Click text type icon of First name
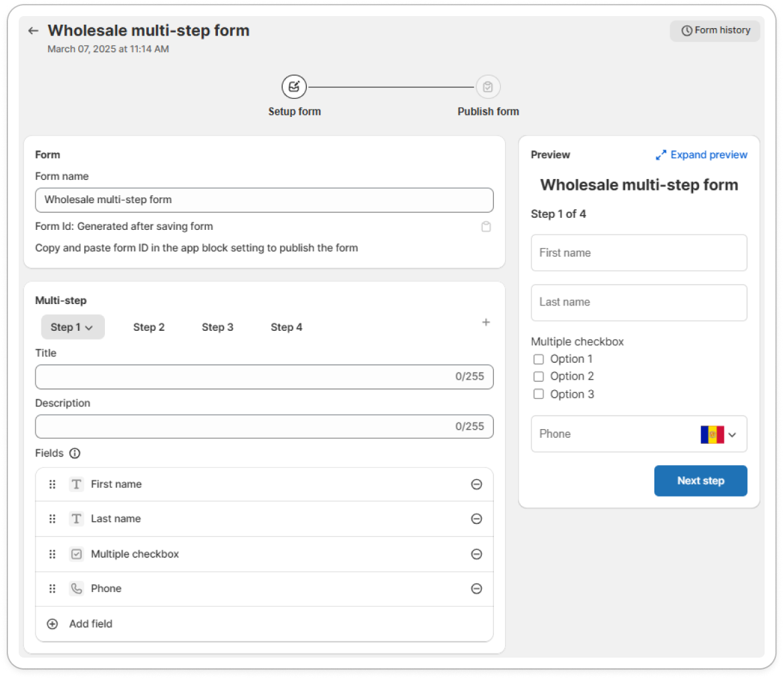The height and width of the screenshot is (679, 784). (76, 485)
